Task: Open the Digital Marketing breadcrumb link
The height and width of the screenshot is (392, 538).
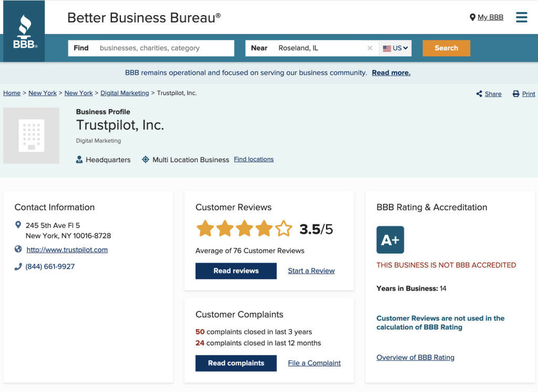Action: point(125,93)
